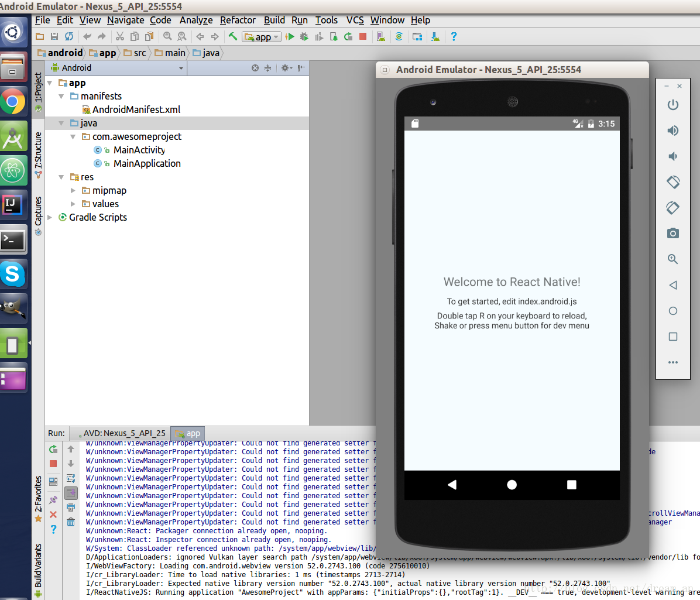Expand the mipmap folder node

point(73,191)
